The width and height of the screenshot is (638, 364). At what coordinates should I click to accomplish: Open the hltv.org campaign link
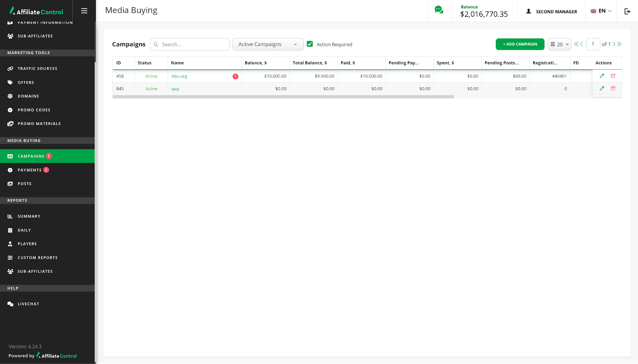pyautogui.click(x=179, y=76)
